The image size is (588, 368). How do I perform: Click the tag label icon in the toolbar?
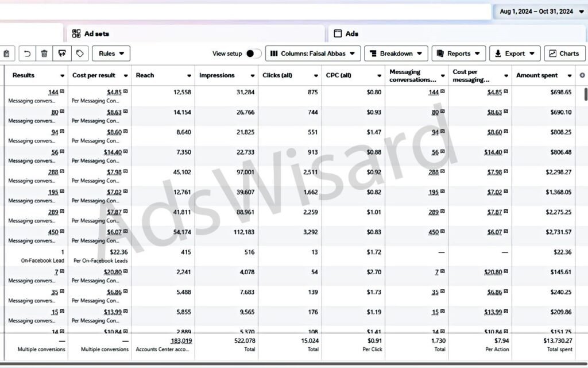(x=80, y=53)
